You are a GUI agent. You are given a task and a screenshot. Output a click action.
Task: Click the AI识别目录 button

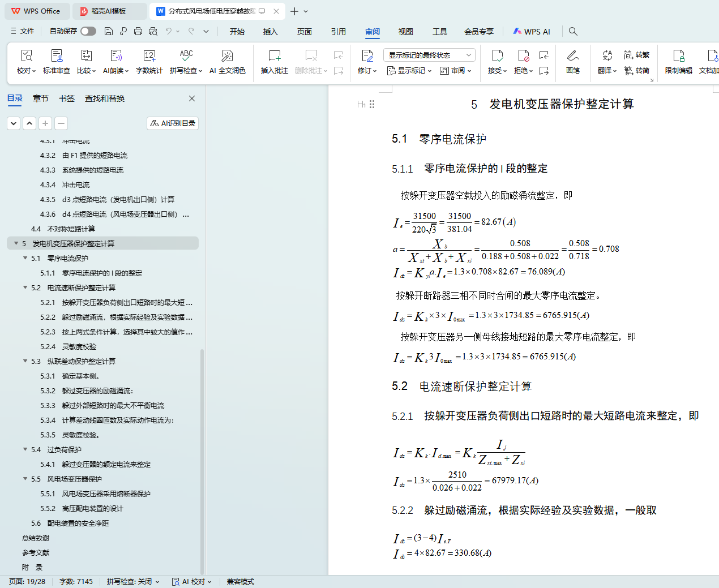point(173,123)
